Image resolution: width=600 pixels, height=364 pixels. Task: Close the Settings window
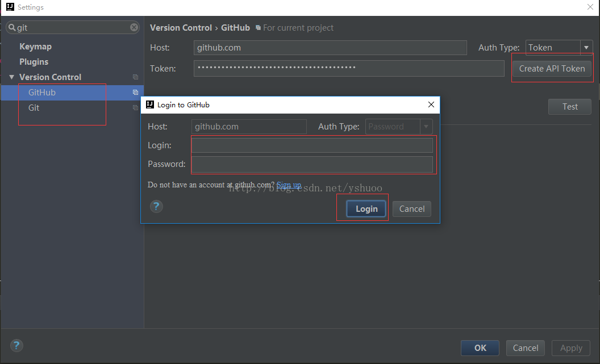(x=590, y=7)
